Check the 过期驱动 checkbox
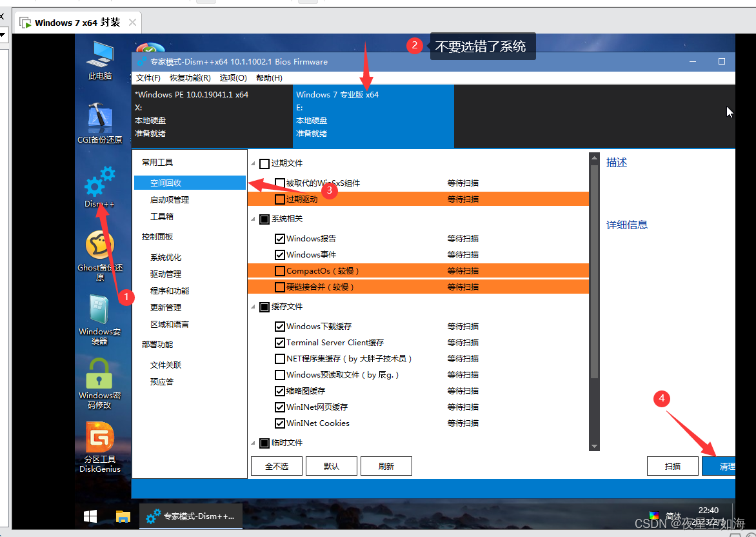This screenshot has width=756, height=537. [x=280, y=199]
